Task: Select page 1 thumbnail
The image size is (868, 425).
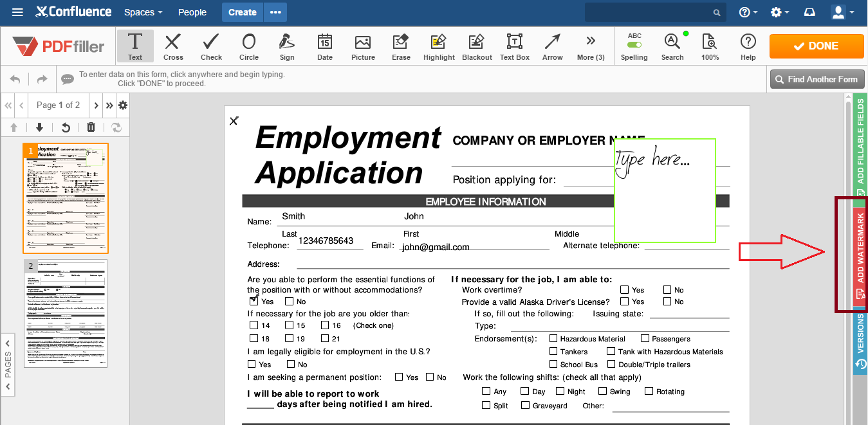Action: pos(66,198)
